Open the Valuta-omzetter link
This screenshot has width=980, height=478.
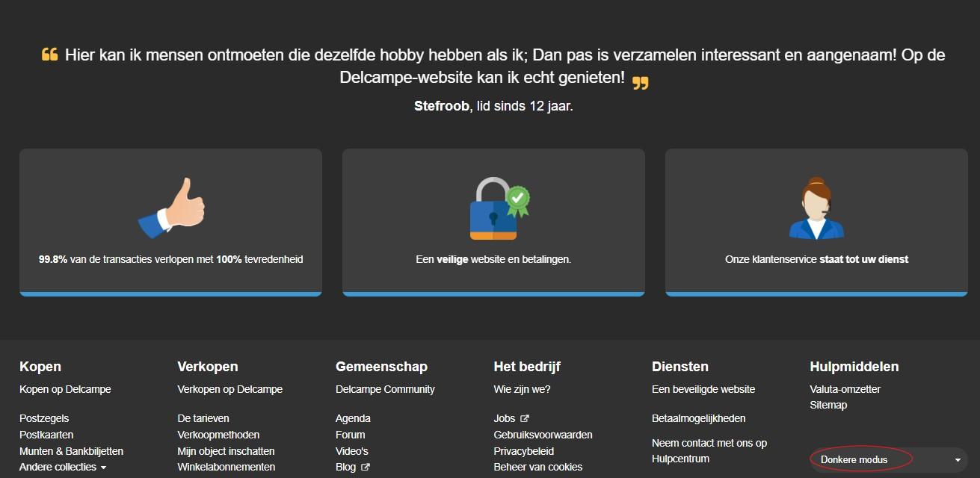click(x=845, y=389)
